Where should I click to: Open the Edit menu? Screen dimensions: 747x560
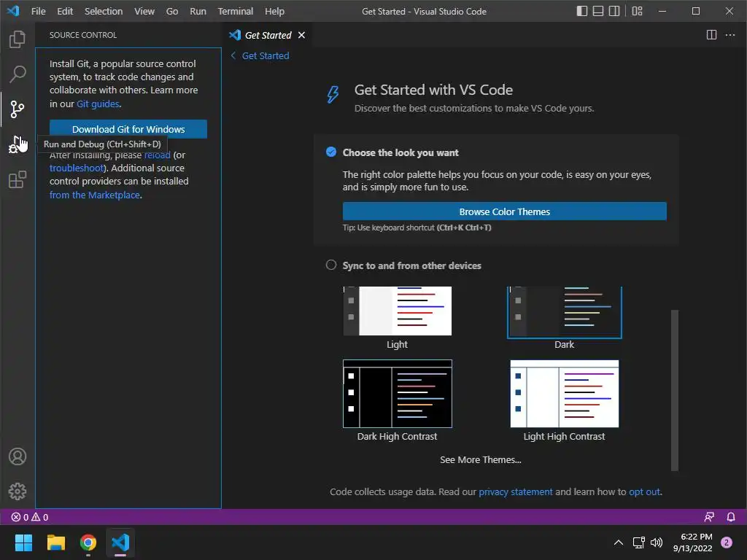tap(65, 11)
